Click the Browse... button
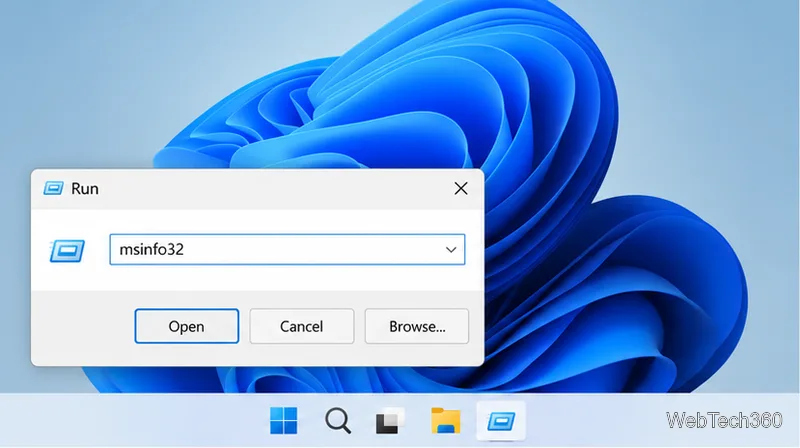This screenshot has width=800, height=448. coord(417,326)
